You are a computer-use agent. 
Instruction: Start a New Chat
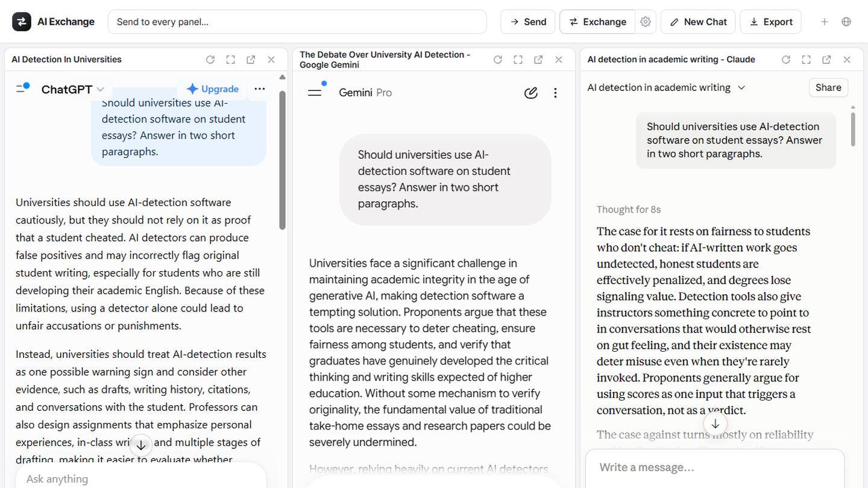(x=698, y=22)
